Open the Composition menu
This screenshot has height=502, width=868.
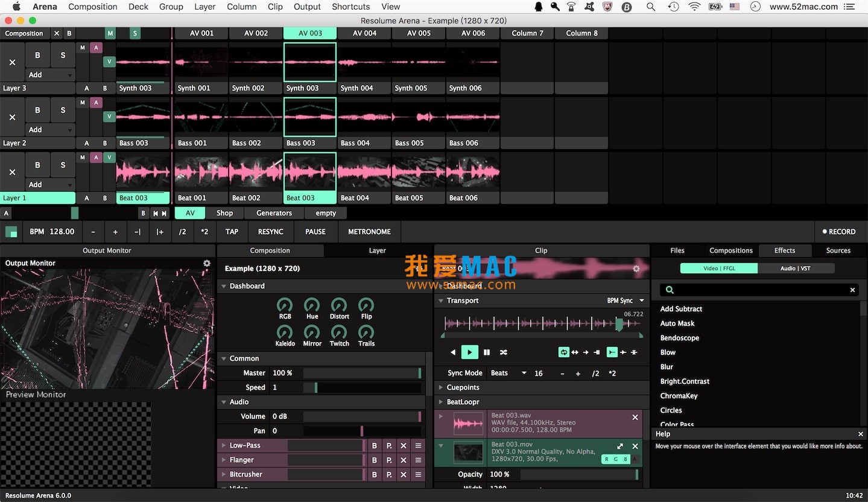[x=92, y=7]
